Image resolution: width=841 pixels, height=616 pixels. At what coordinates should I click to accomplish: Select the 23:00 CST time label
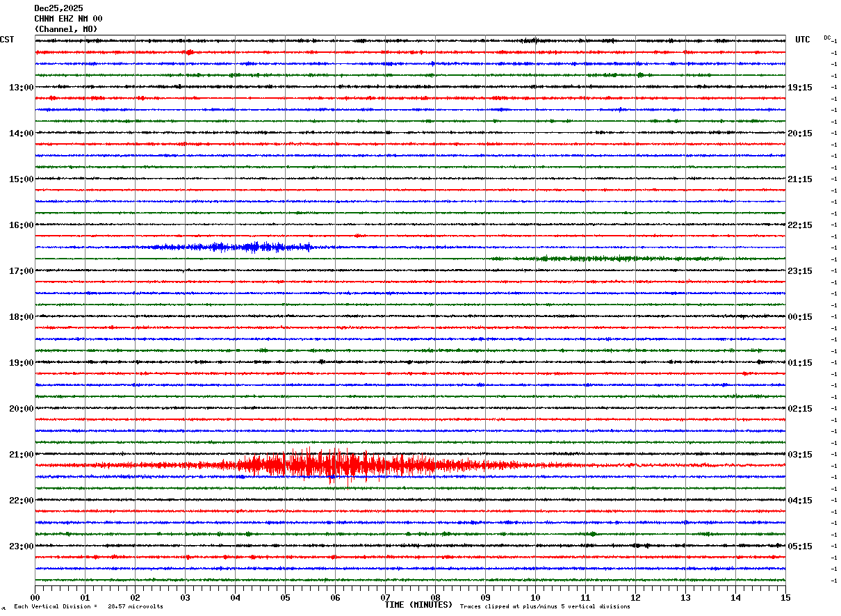pyautogui.click(x=22, y=546)
